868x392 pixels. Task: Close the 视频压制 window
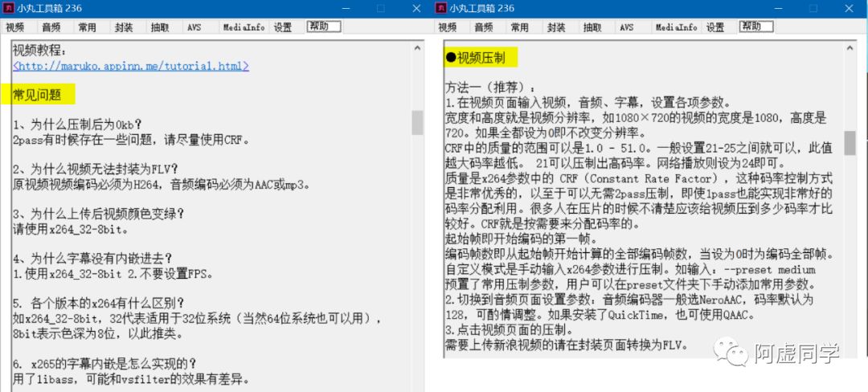click(x=849, y=8)
